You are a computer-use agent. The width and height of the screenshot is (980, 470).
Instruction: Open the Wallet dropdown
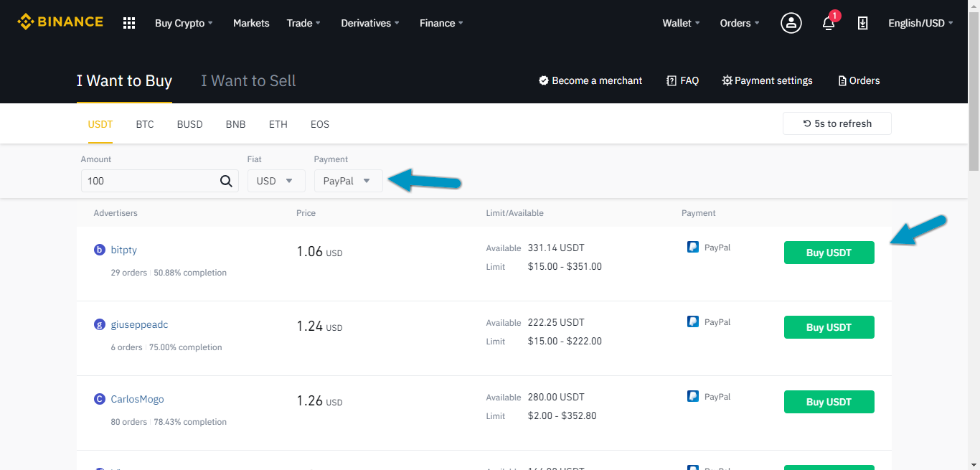coord(682,23)
